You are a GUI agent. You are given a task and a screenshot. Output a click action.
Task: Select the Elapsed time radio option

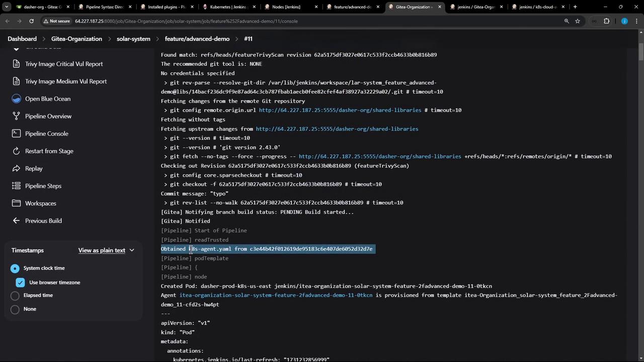[x=15, y=296]
